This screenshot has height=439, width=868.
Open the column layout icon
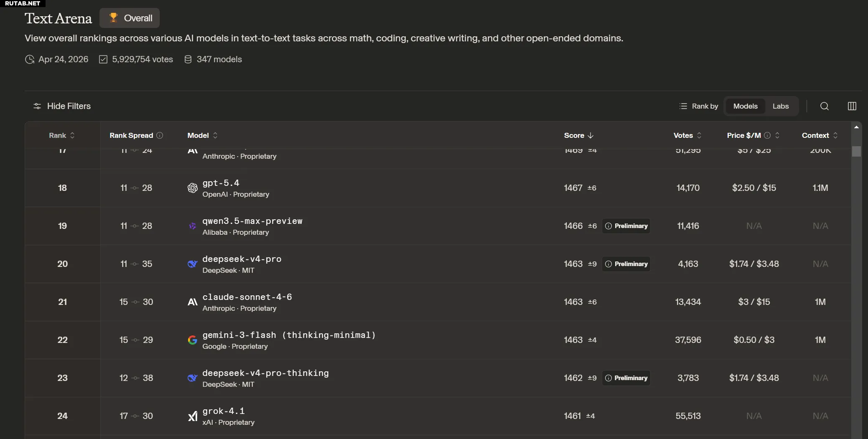[x=852, y=106]
